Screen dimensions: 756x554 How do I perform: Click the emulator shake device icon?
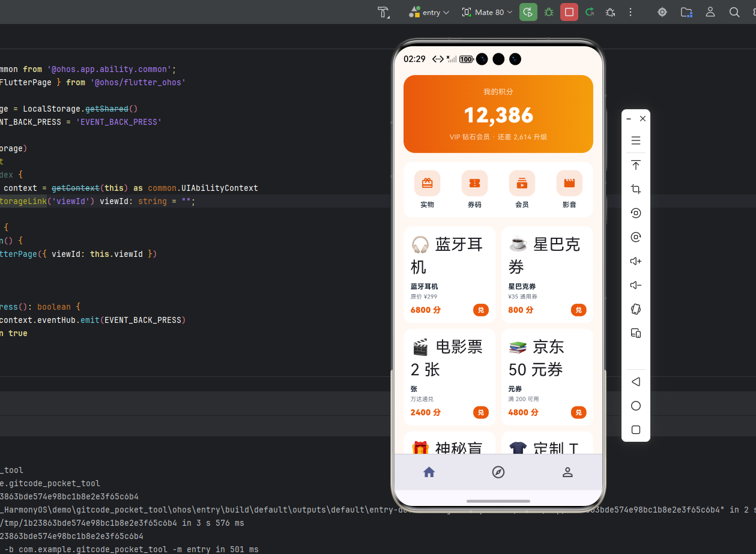(x=636, y=309)
